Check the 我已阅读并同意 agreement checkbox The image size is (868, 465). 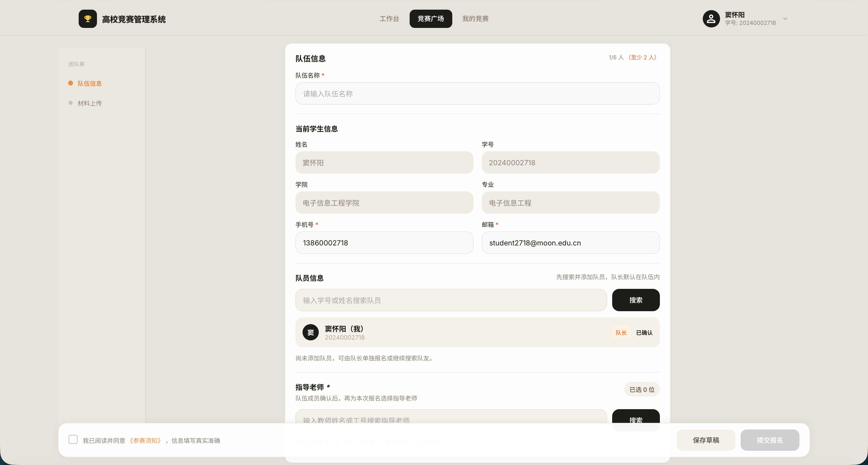73,440
